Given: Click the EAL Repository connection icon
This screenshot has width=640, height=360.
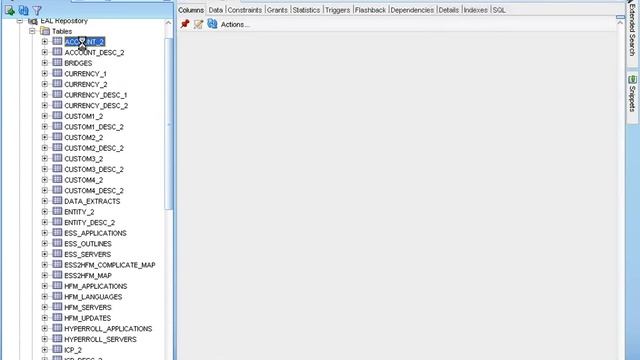Looking at the screenshot, I should click(x=33, y=21).
